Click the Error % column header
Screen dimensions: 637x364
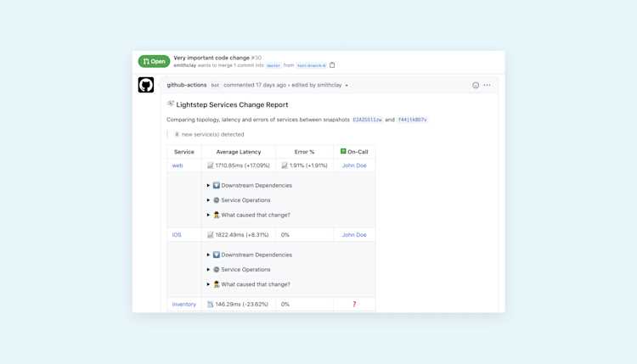(304, 152)
